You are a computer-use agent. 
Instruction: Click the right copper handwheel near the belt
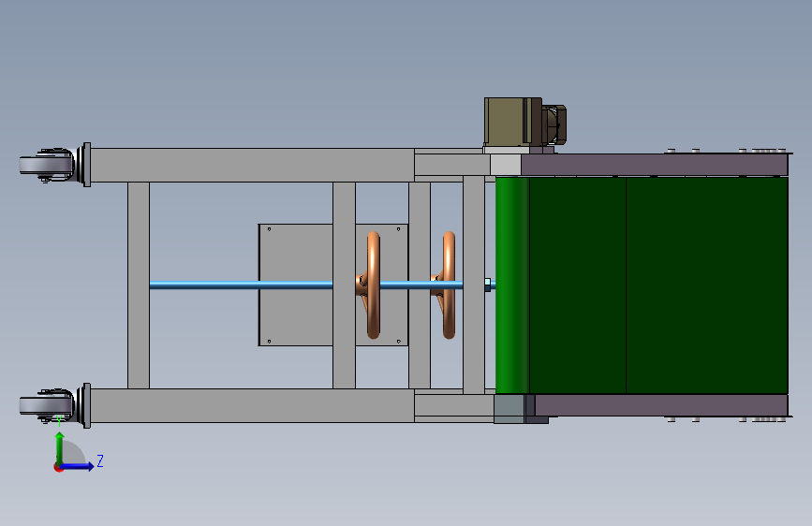(x=448, y=285)
